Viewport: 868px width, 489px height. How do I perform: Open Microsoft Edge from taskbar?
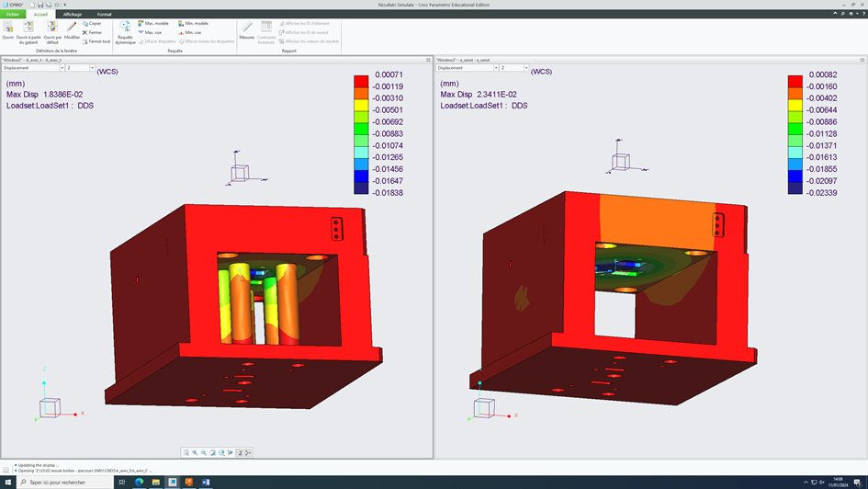(x=139, y=483)
